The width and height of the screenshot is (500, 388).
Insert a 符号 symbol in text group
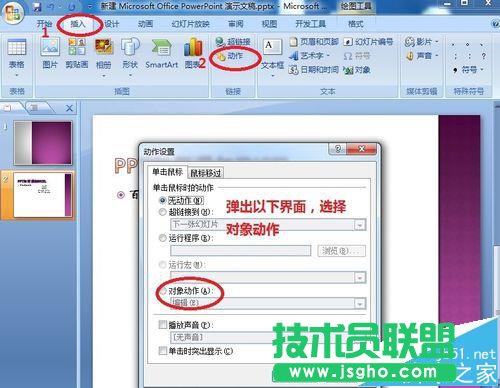click(x=357, y=56)
